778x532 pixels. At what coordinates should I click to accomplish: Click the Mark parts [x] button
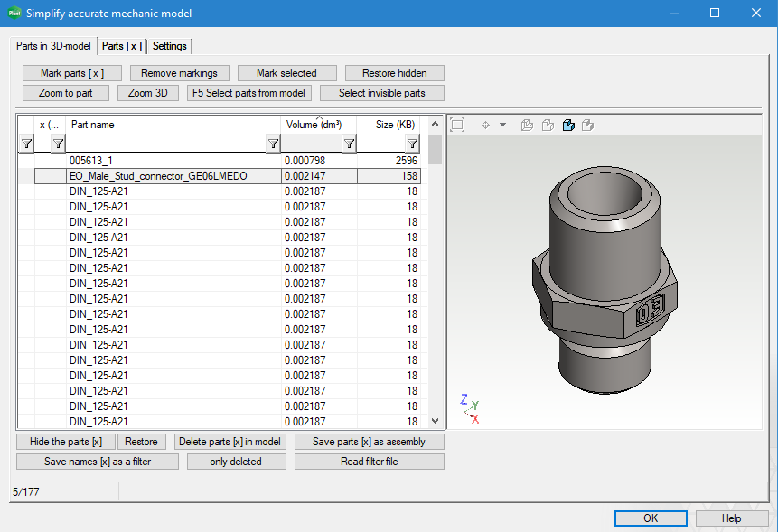[72, 73]
